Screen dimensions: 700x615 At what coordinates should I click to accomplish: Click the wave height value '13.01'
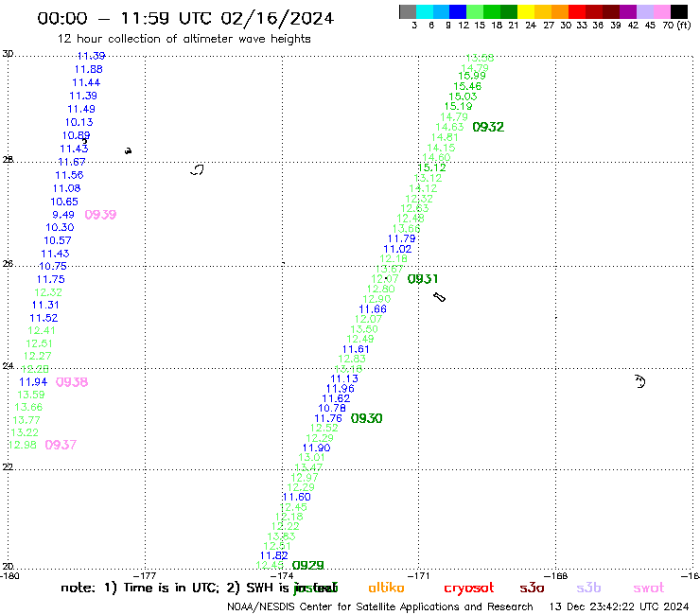click(311, 457)
